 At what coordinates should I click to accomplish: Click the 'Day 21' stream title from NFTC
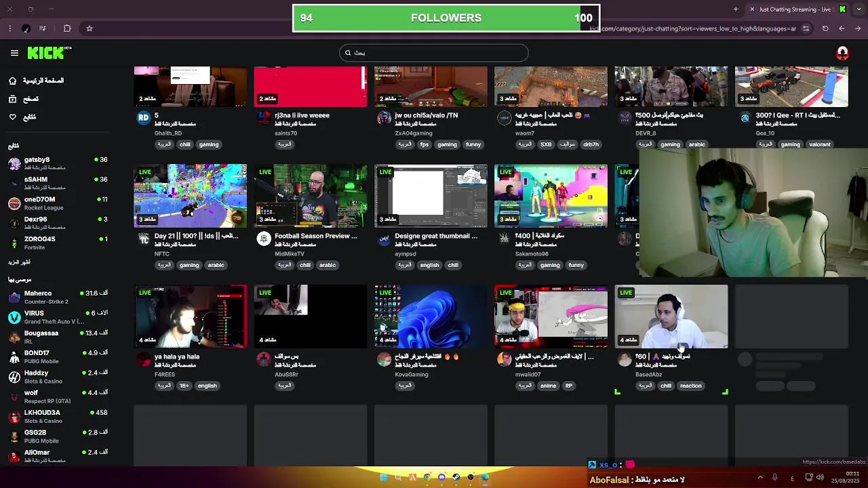(x=197, y=236)
